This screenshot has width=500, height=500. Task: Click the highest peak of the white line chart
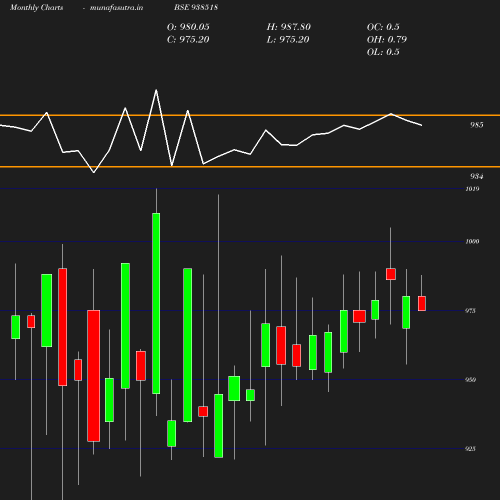pos(156,90)
